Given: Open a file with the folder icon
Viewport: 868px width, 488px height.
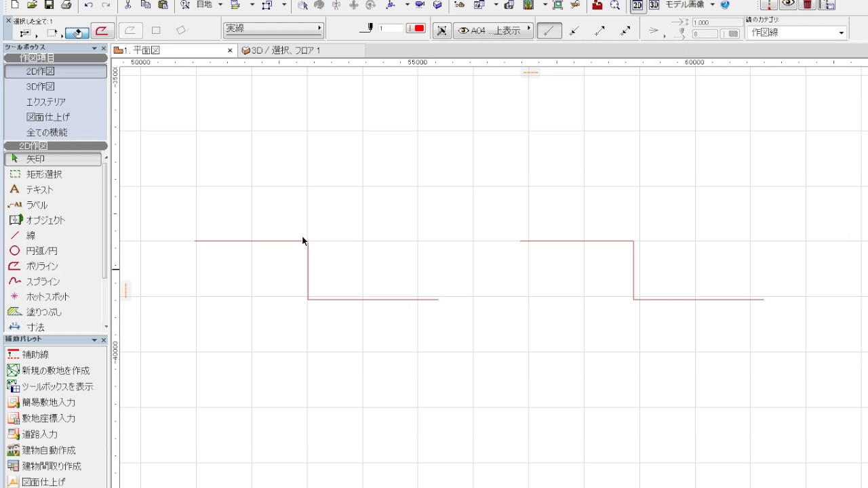Looking at the screenshot, I should pos(32,5).
